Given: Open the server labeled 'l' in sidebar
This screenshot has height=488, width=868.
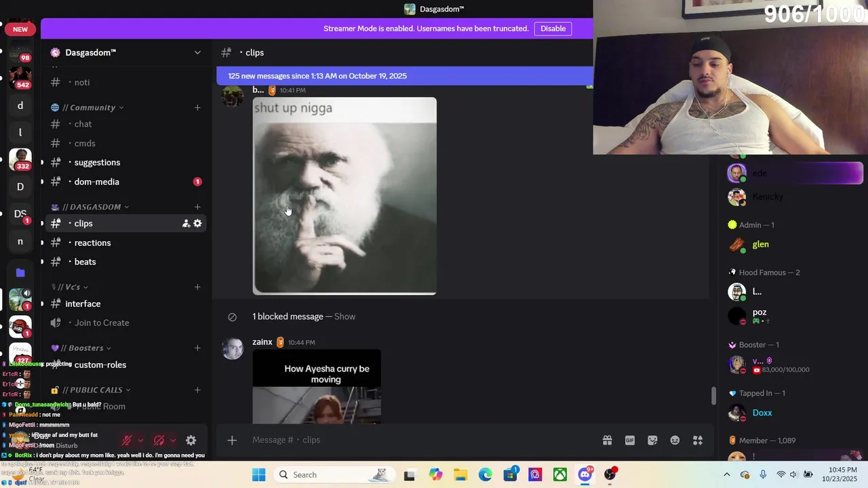Looking at the screenshot, I should 20,132.
